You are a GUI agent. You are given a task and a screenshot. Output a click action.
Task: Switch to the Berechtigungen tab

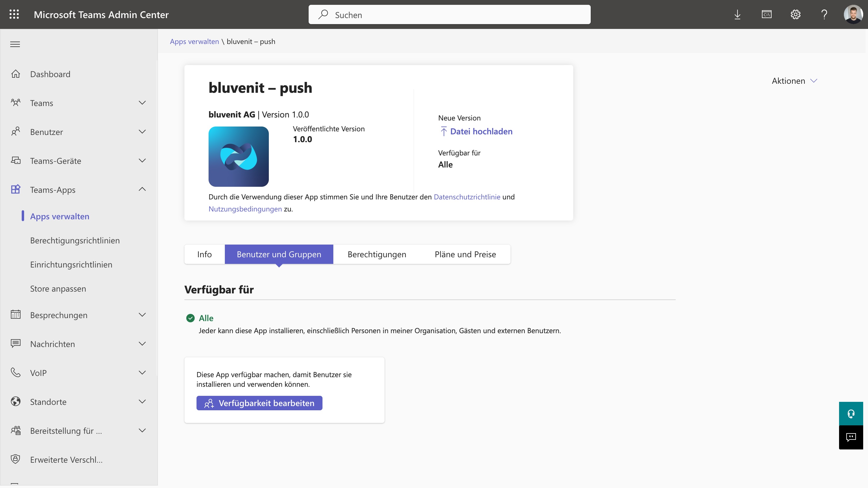(x=377, y=254)
